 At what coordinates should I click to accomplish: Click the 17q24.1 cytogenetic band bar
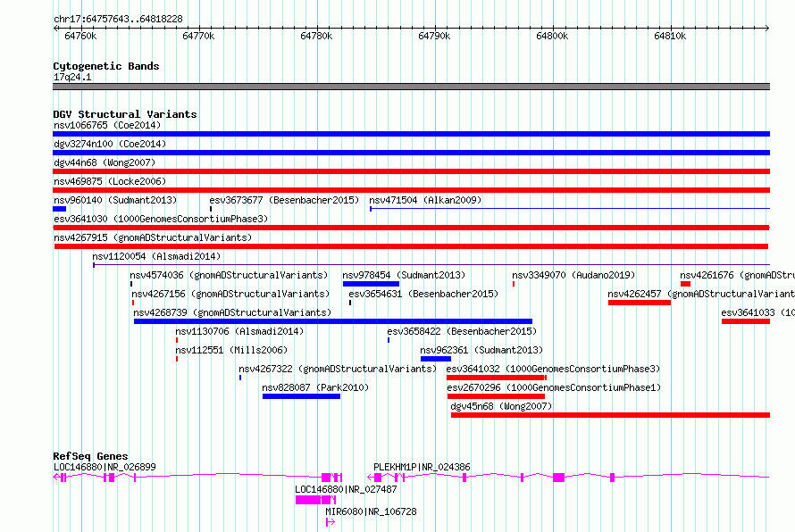411,87
